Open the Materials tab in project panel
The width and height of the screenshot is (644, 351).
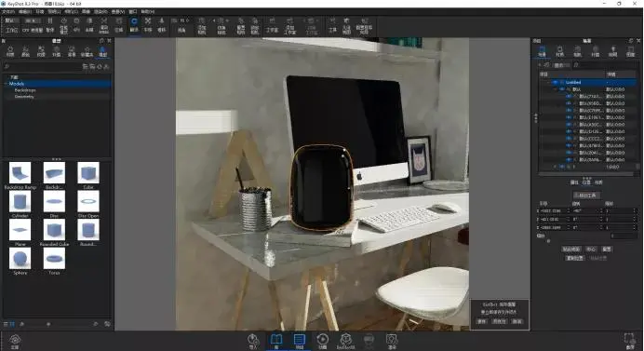point(560,51)
